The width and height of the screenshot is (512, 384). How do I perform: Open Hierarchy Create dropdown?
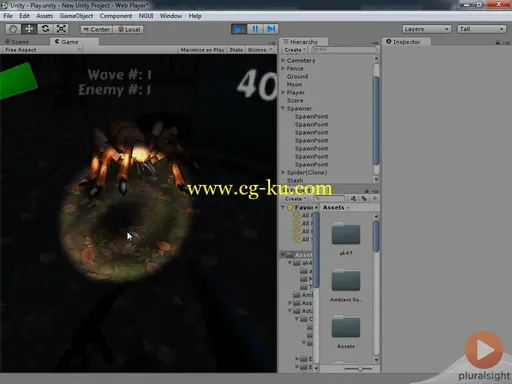(295, 50)
